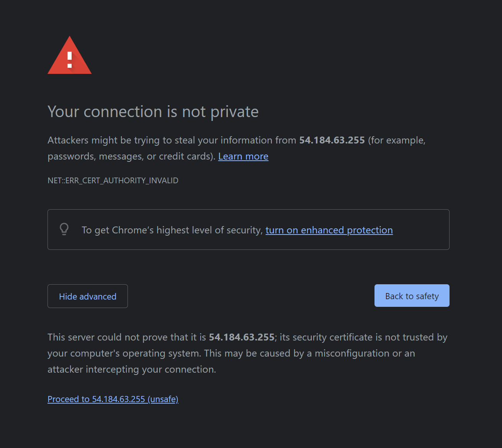The width and height of the screenshot is (502, 448).
Task: Click the lightbulb tip icon
Action: [x=64, y=229]
